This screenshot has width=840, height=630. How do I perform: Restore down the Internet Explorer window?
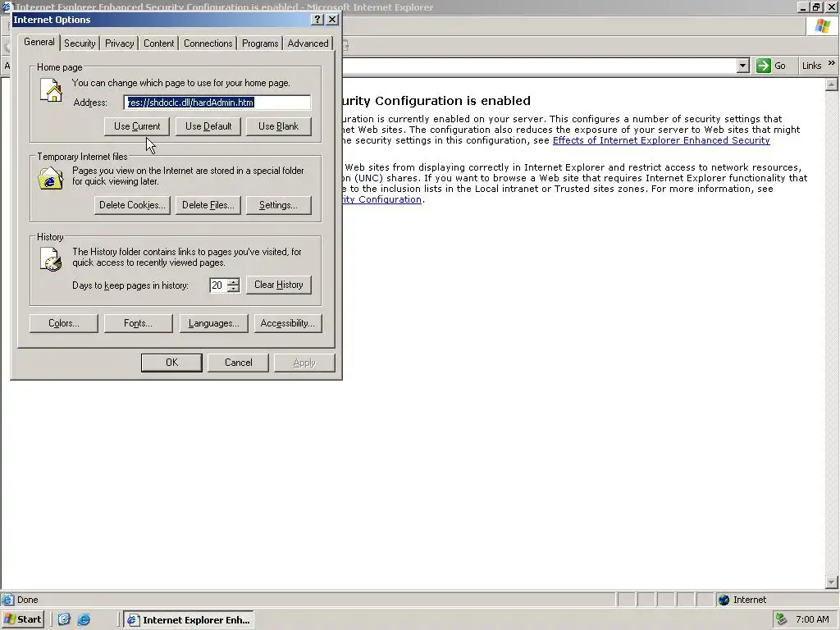[816, 7]
